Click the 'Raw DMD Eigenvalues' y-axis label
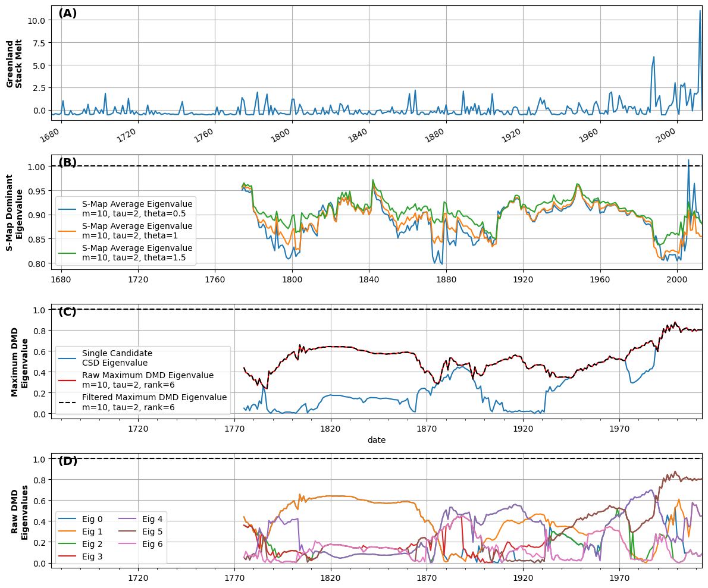The height and width of the screenshot is (588, 708). point(20,512)
